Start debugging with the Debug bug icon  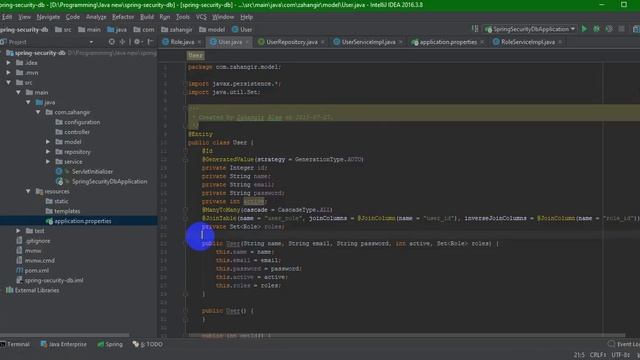(x=597, y=29)
